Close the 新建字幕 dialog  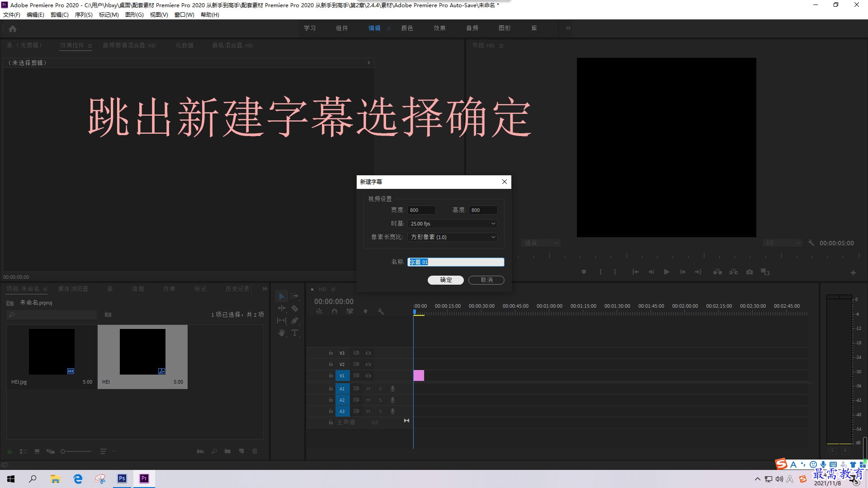click(x=505, y=182)
